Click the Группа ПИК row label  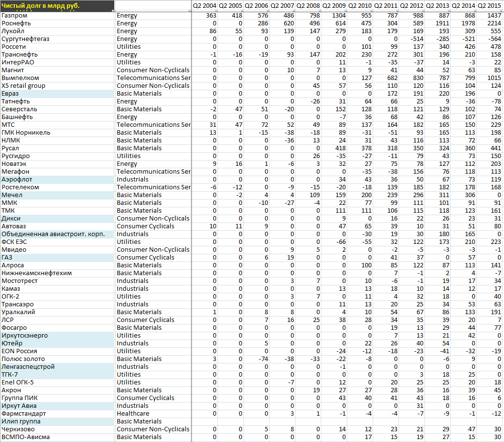point(57,399)
